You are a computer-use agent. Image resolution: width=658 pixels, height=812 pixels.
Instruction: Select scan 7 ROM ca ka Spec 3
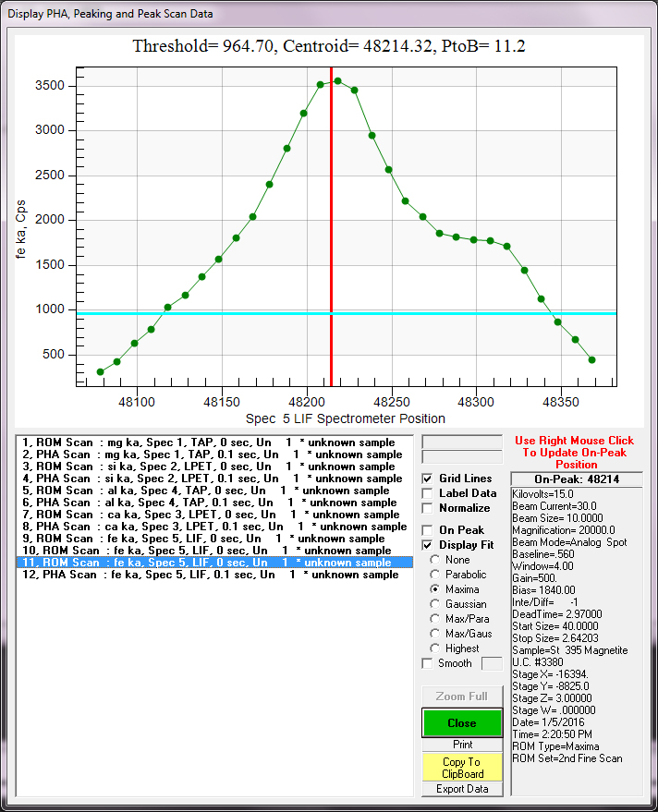(x=213, y=515)
